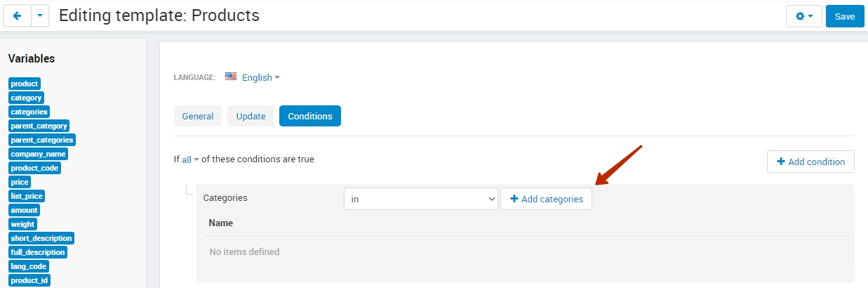This screenshot has height=288, width=868.
Task: Open the gear settings menu
Action: [x=804, y=16]
